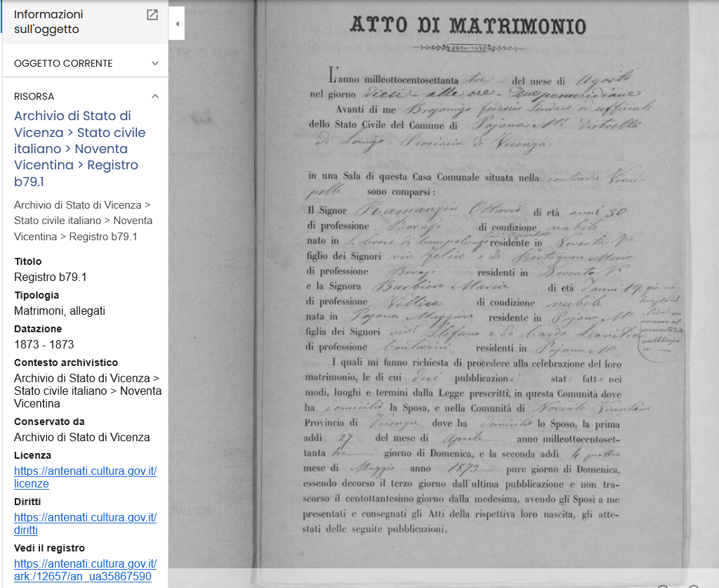Click the OGGETTO CORRENTE section header
719x588 pixels.
pos(85,63)
